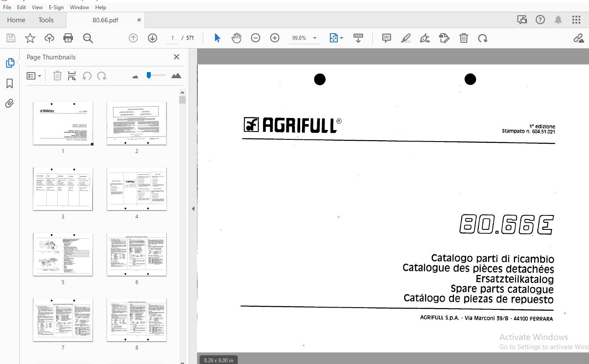
Task: Open the Edit menu
Action: tap(21, 7)
